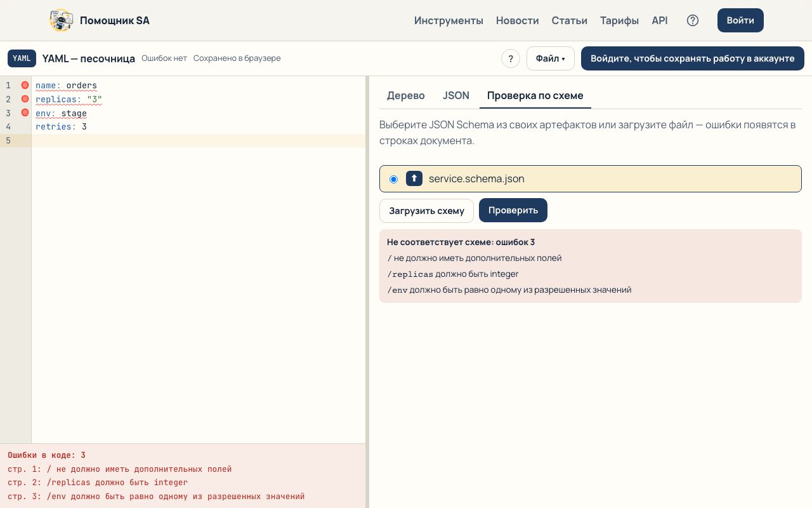Go to Новости in the navigation
The width and height of the screenshot is (812, 508).
point(518,20)
